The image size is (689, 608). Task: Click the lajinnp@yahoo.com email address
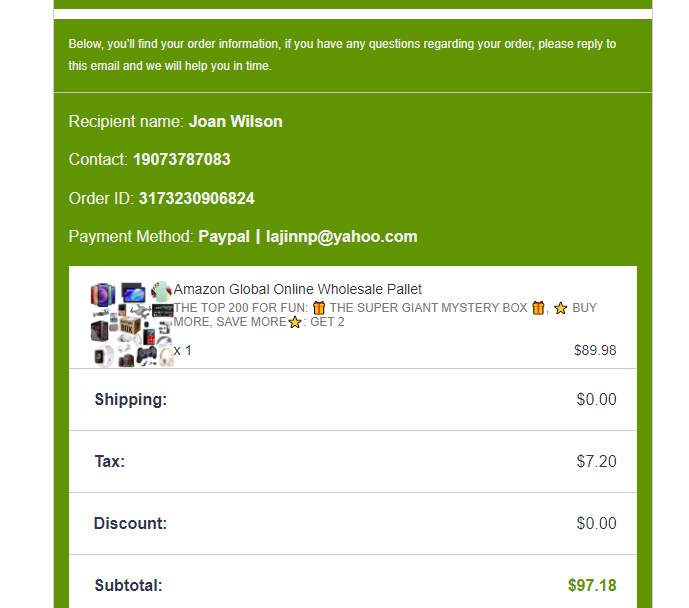pyautogui.click(x=341, y=237)
